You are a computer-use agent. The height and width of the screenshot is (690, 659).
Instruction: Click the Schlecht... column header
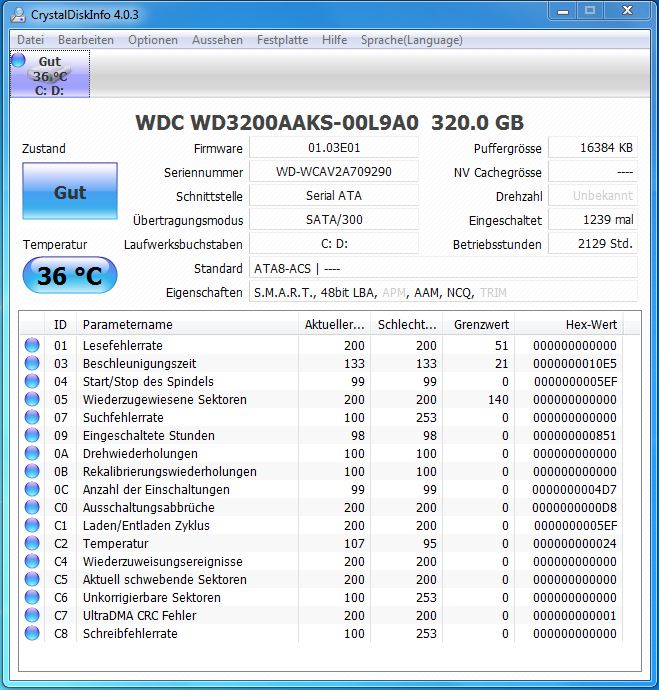point(406,325)
